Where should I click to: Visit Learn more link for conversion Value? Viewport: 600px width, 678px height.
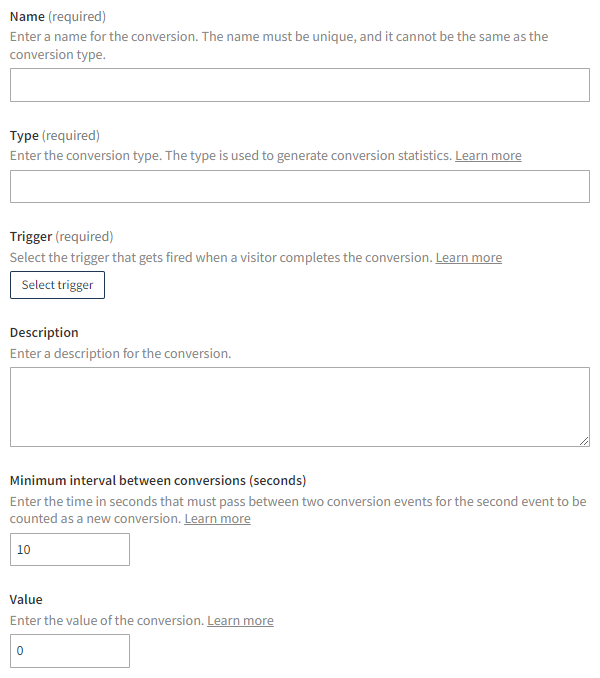click(240, 621)
